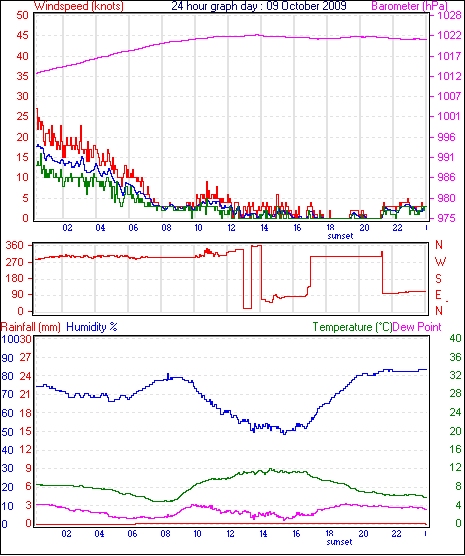This screenshot has height=556, width=465.
Task: Click the W compass direction label
Action: click(x=440, y=262)
